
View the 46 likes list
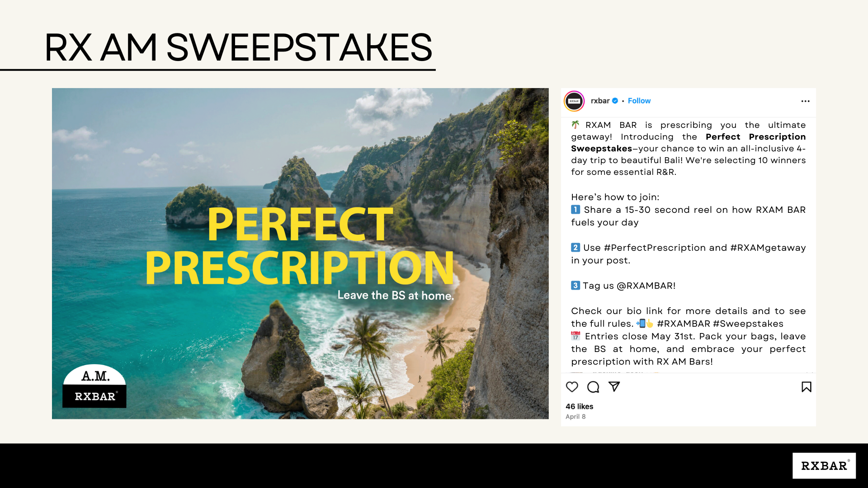click(579, 406)
